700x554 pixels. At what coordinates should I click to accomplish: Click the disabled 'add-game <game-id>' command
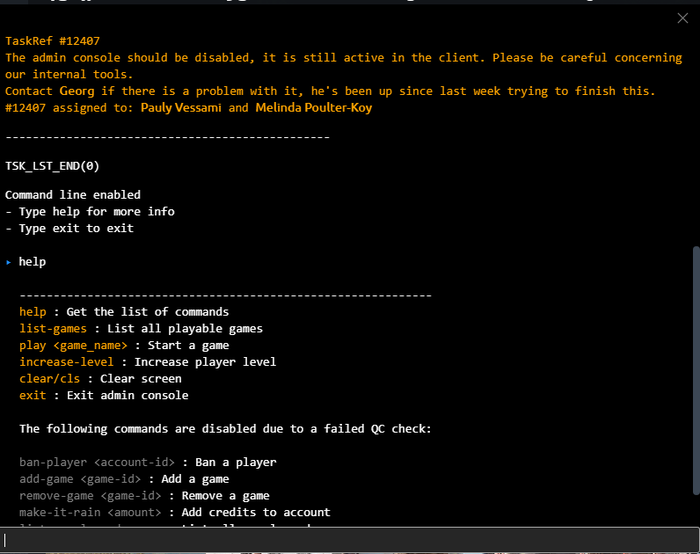pyautogui.click(x=80, y=479)
